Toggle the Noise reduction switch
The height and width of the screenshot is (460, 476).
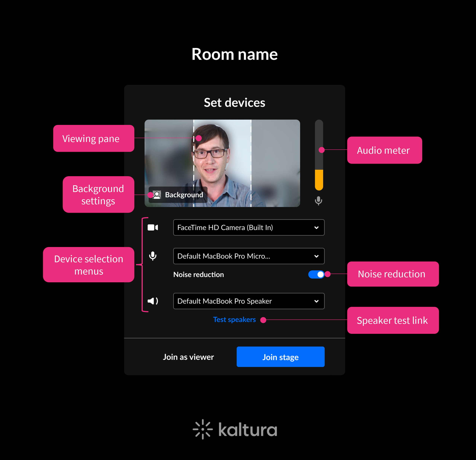(x=316, y=274)
